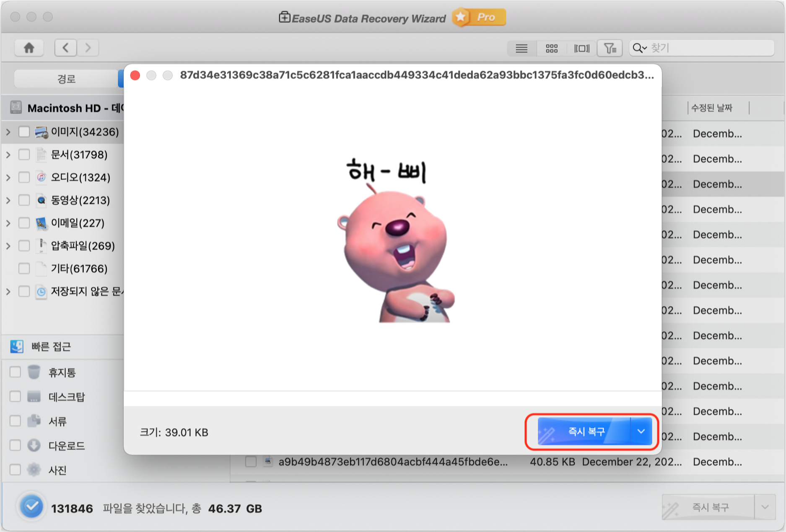
Task: Click the Video category icon
Action: (41, 200)
